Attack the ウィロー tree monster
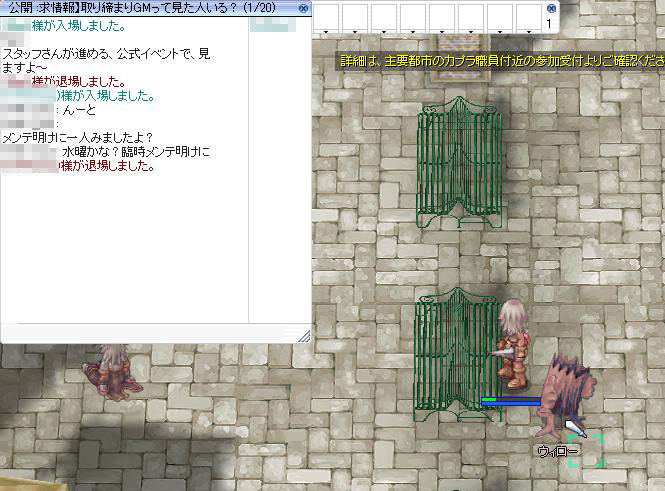The height and width of the screenshot is (491, 665). pos(565,394)
